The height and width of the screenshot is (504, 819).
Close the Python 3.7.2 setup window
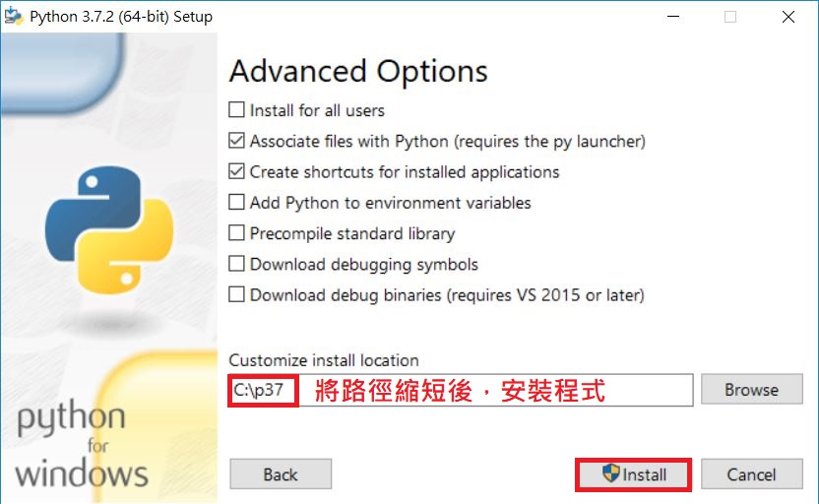tap(788, 17)
